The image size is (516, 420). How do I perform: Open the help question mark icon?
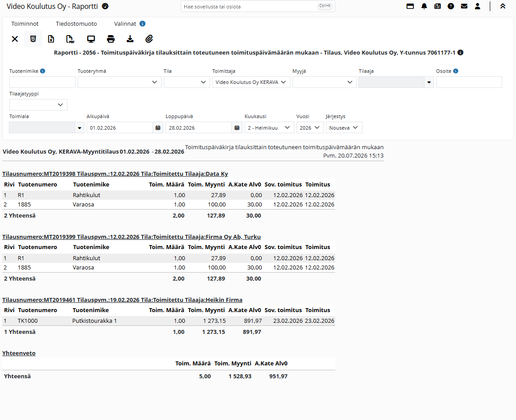(451, 6)
